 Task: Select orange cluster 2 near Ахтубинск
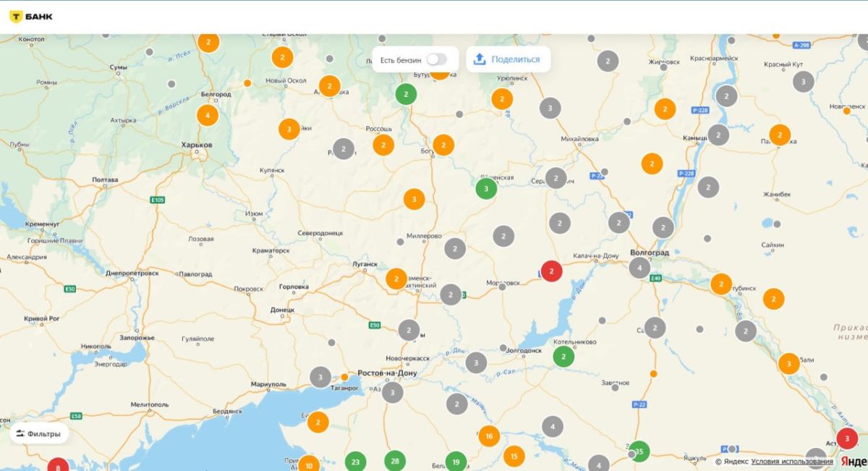tap(721, 284)
